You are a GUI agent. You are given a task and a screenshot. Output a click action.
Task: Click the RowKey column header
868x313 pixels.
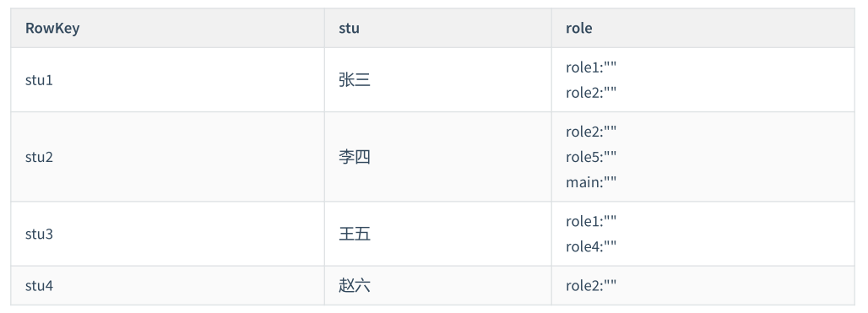click(x=52, y=28)
